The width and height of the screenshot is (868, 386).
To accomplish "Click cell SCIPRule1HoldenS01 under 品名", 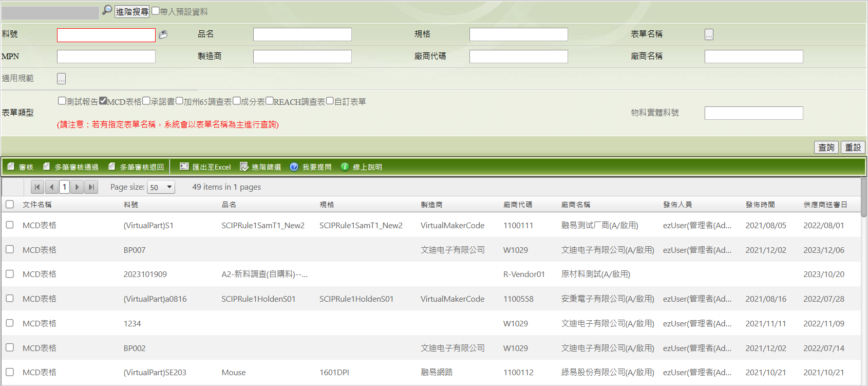I will pos(258,299).
